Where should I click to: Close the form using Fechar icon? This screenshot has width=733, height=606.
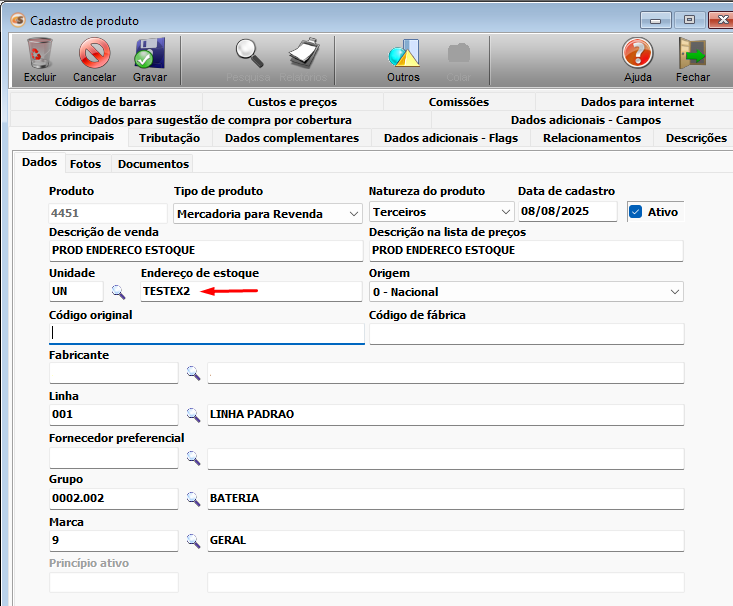coord(692,54)
